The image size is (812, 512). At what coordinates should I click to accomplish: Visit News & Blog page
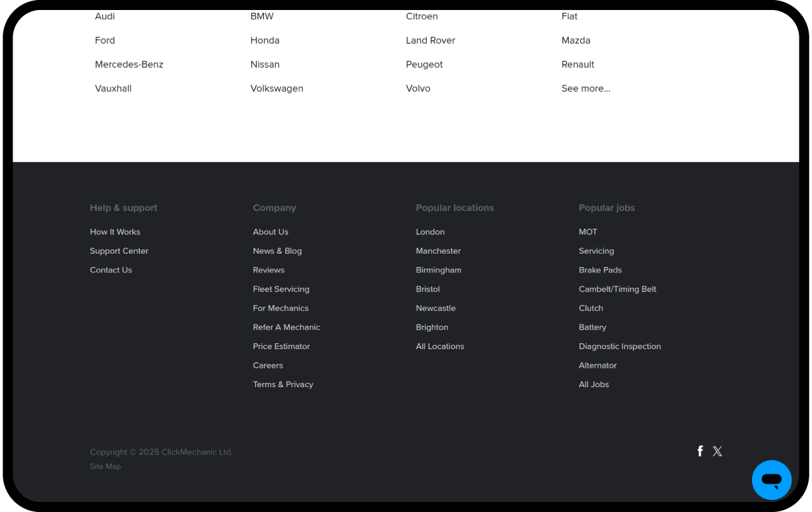click(x=277, y=251)
